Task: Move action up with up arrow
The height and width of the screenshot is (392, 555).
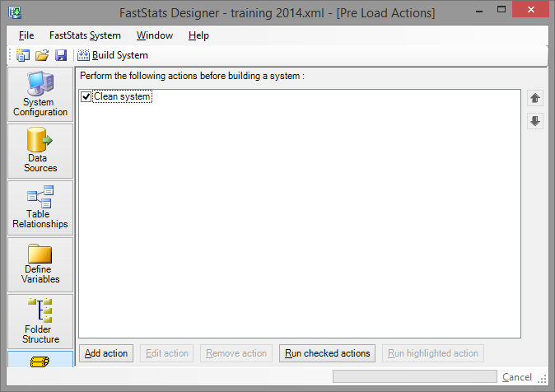Action: point(534,98)
